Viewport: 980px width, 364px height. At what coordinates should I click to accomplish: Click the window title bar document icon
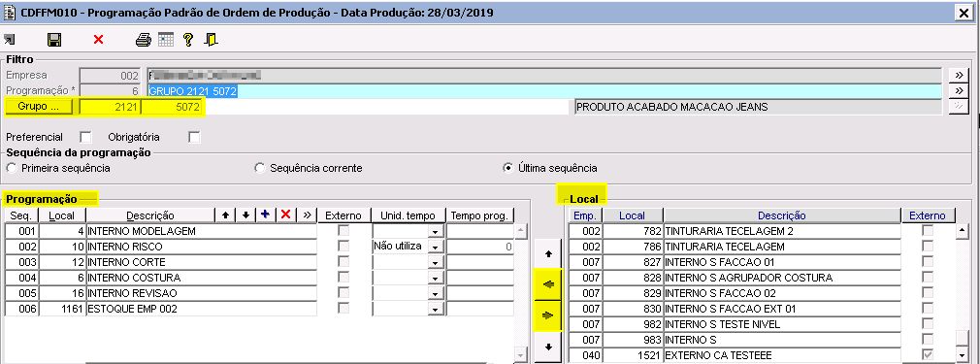coord(10,12)
